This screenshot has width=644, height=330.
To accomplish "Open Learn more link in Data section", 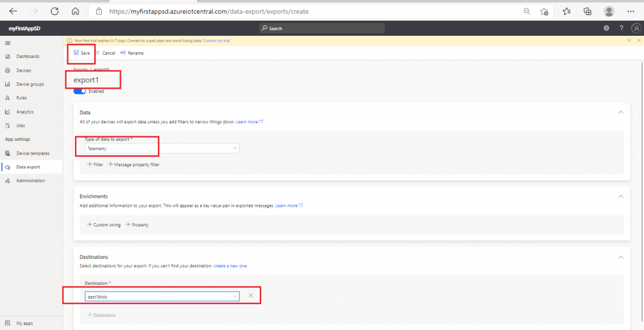I will point(249,122).
